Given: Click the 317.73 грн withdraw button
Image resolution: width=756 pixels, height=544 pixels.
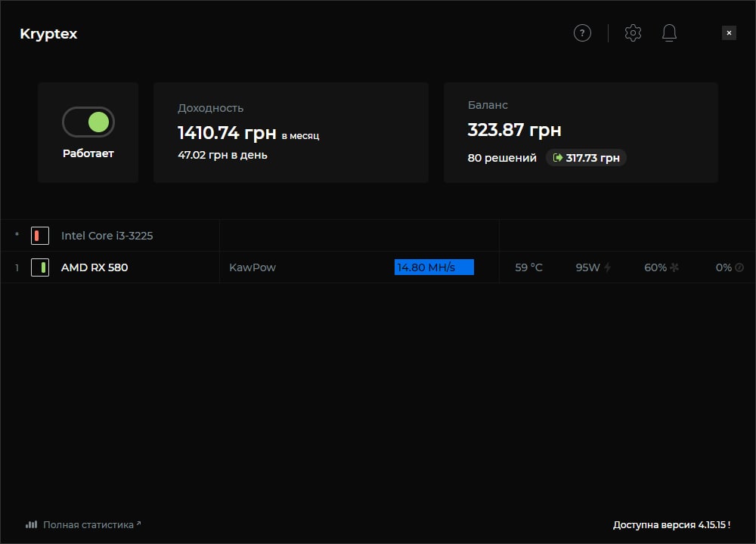Looking at the screenshot, I should [586, 158].
